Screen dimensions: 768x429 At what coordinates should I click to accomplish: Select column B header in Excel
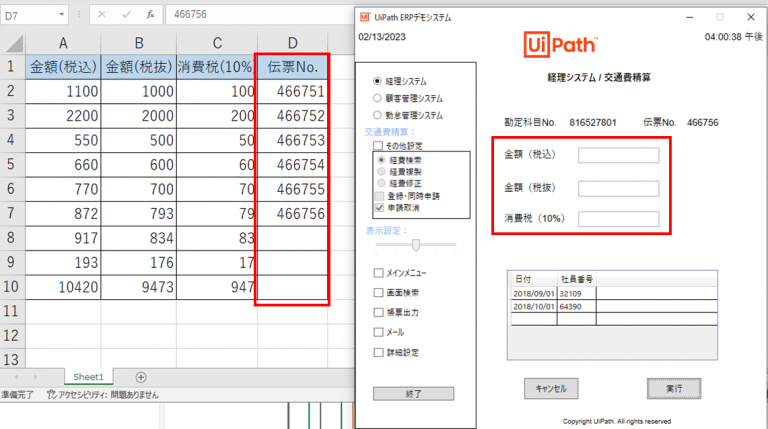point(139,44)
